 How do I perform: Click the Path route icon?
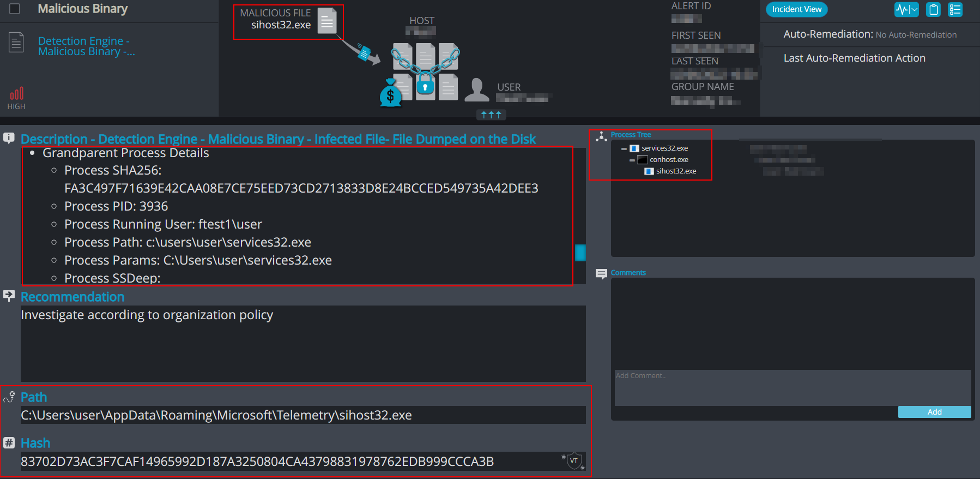(x=9, y=397)
